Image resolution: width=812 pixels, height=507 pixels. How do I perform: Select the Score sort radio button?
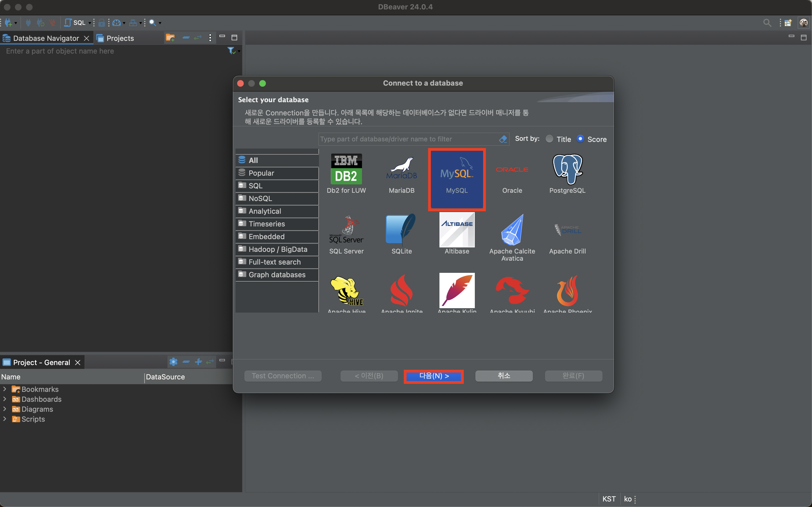pyautogui.click(x=580, y=139)
